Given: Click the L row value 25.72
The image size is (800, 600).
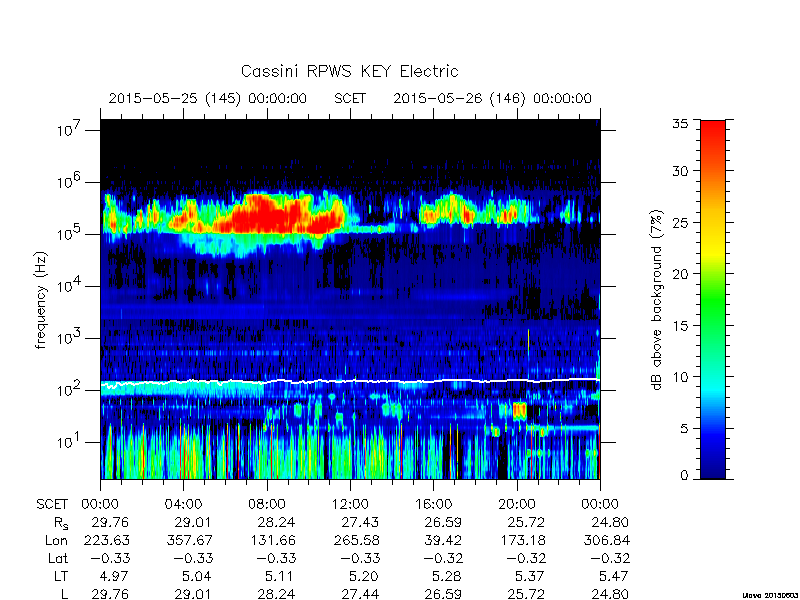Looking at the screenshot, I should [527, 594].
